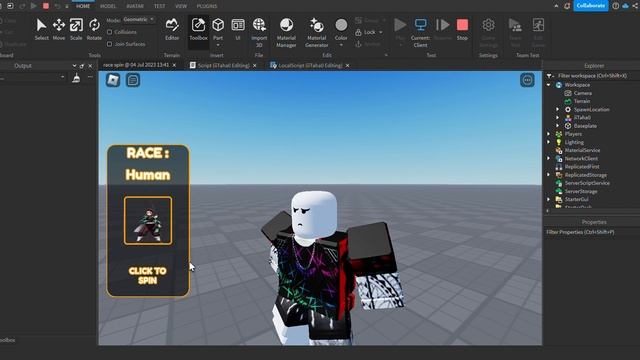The height and width of the screenshot is (360, 640).
Task: Collapse the Workspace tree node
Action: coord(549,85)
